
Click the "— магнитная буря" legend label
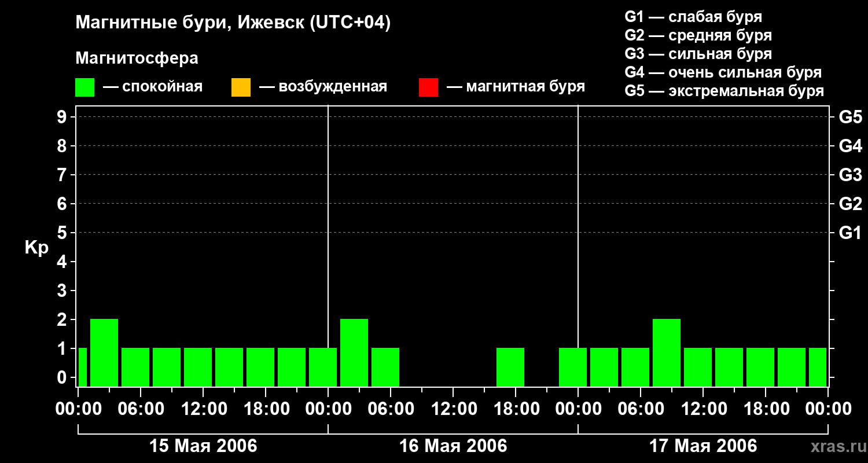tap(516, 87)
